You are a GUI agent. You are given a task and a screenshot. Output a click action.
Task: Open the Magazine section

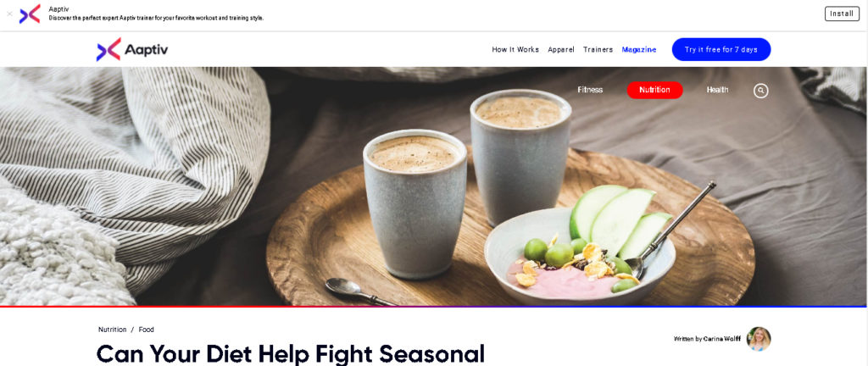639,50
